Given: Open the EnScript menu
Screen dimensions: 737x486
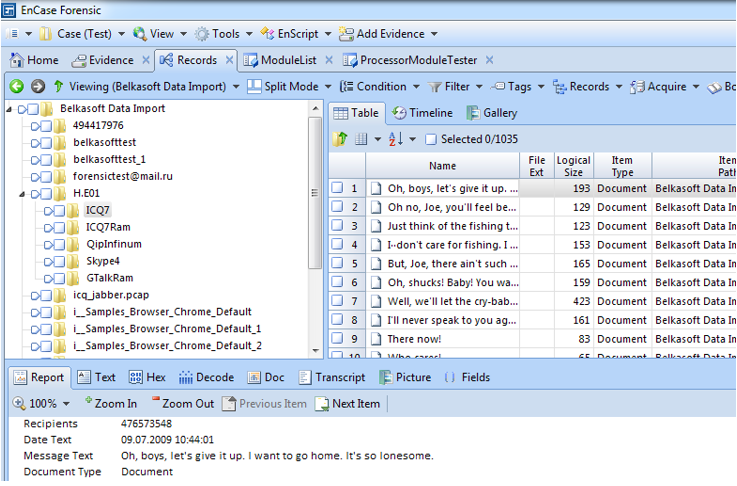Looking at the screenshot, I should 296,34.
